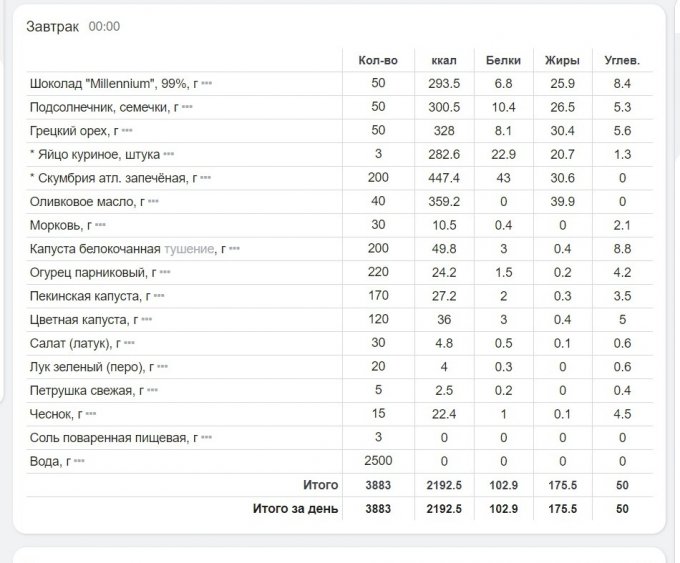Select the Яйцо куриное food name

tap(95, 154)
